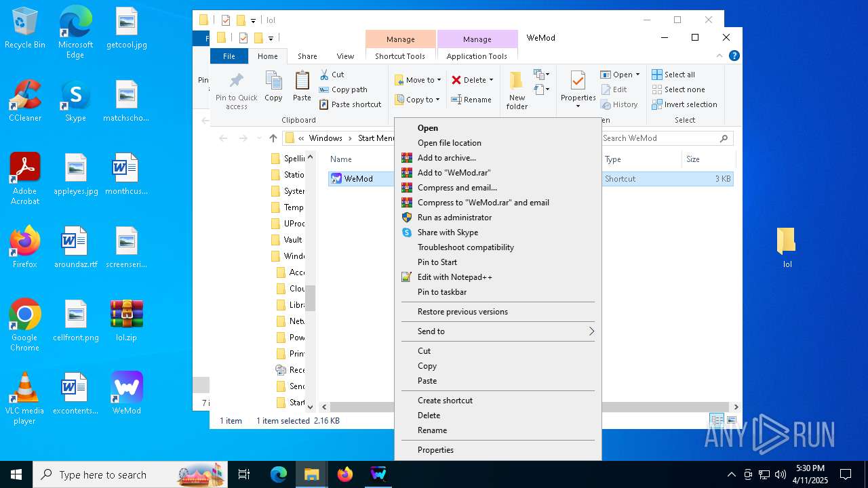Open the new item dropdown icon
This screenshot has height=488, width=868.
pyautogui.click(x=541, y=75)
